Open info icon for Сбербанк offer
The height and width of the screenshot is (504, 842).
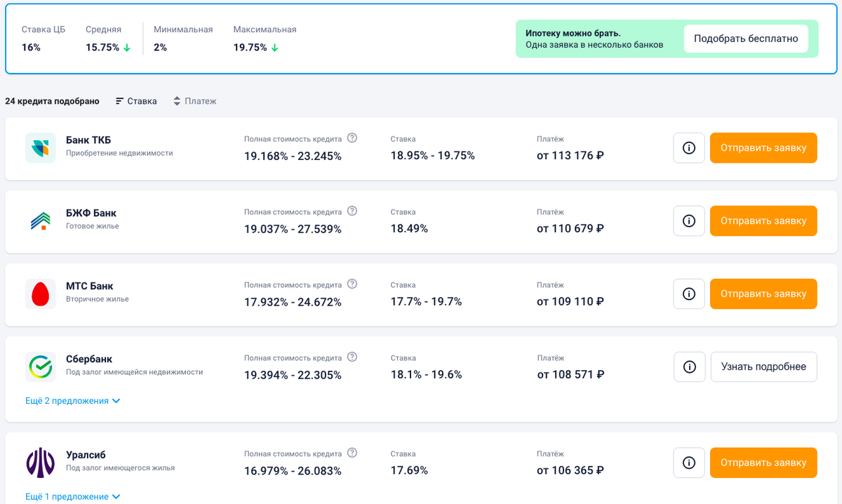pos(690,367)
